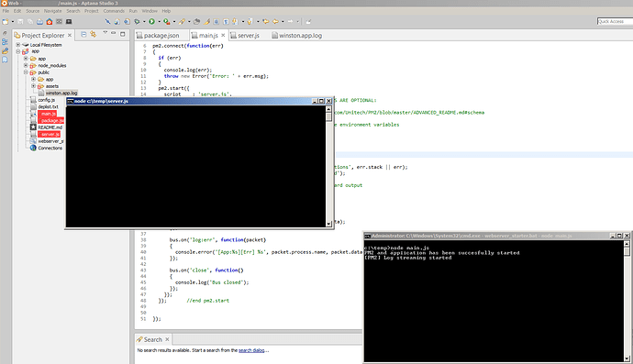Image resolution: width=633 pixels, height=364 pixels.
Task: Click the Debug bug toolbar icon
Action: [x=137, y=21]
